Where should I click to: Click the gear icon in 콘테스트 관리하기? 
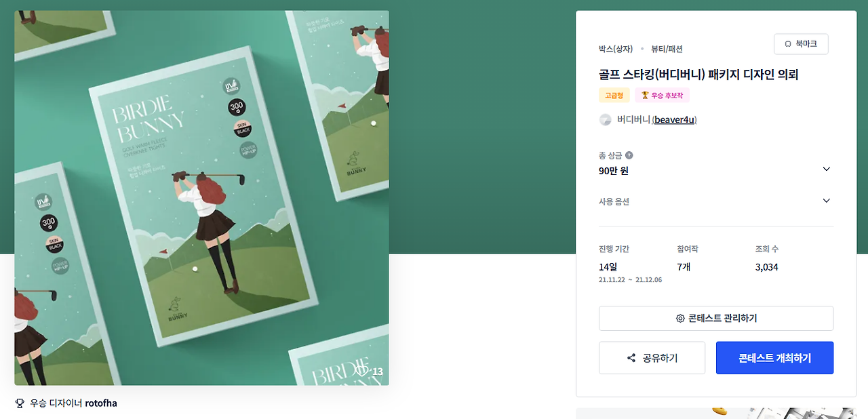pos(680,319)
